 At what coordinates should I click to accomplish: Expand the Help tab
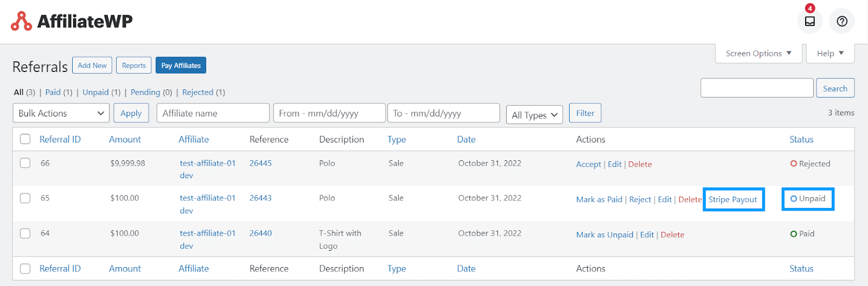click(x=830, y=54)
